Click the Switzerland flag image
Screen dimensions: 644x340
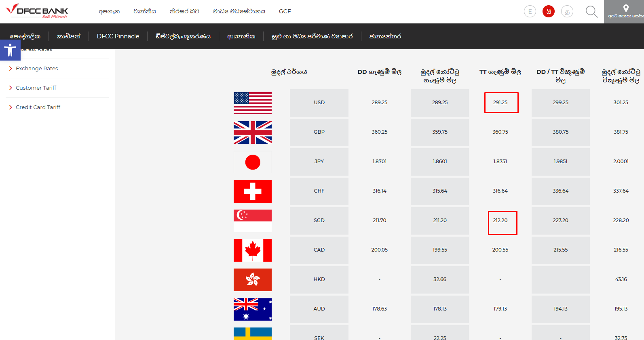click(x=253, y=191)
